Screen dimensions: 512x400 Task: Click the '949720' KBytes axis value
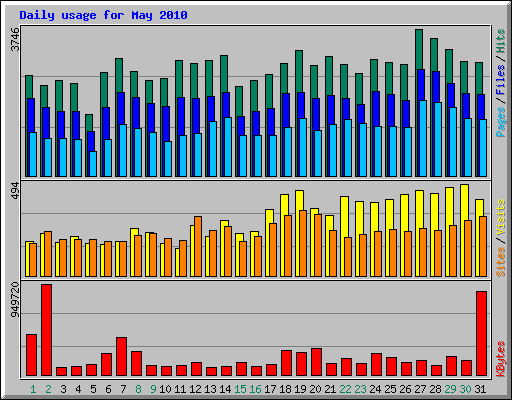coord(15,300)
